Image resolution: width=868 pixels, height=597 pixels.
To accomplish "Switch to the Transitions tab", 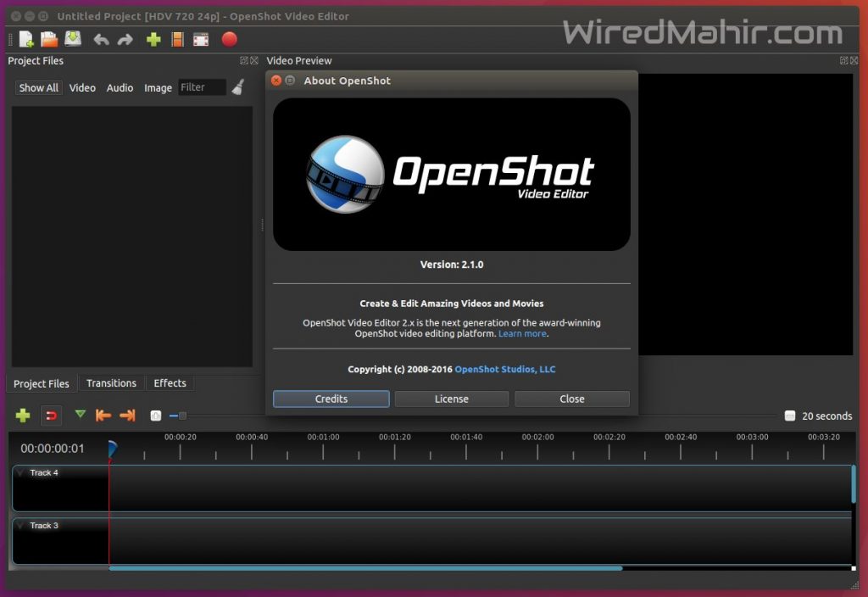I will pyautogui.click(x=111, y=383).
